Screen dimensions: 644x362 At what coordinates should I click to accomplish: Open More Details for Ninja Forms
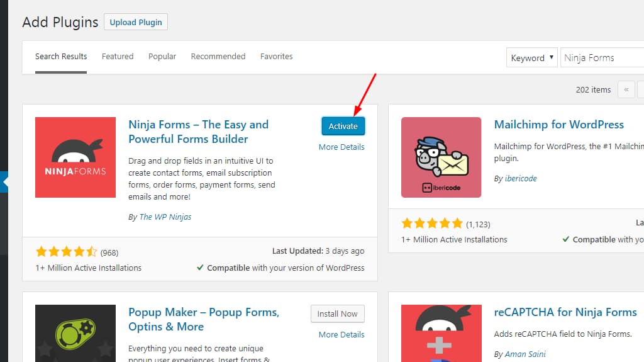point(341,147)
